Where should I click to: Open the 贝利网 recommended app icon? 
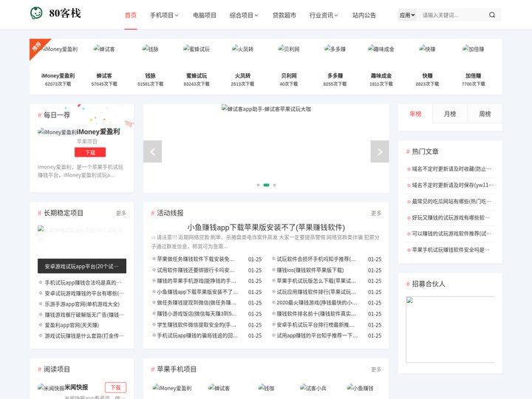point(289,50)
